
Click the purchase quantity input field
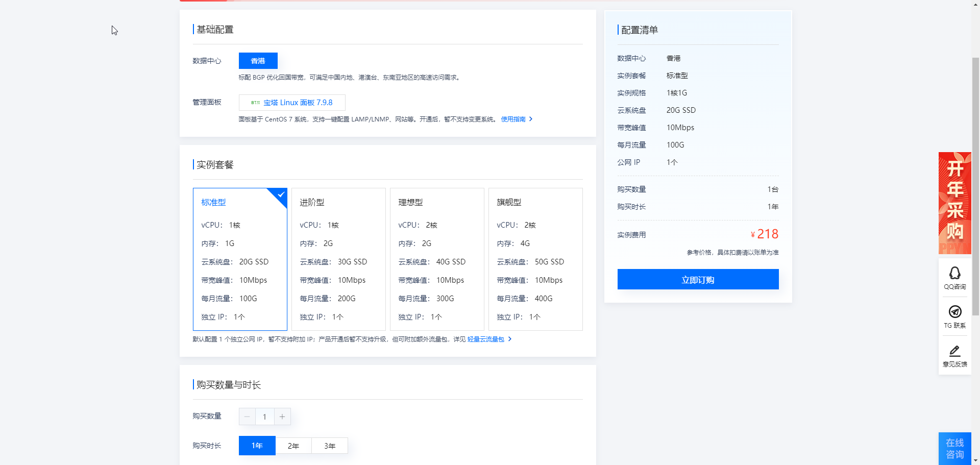264,416
